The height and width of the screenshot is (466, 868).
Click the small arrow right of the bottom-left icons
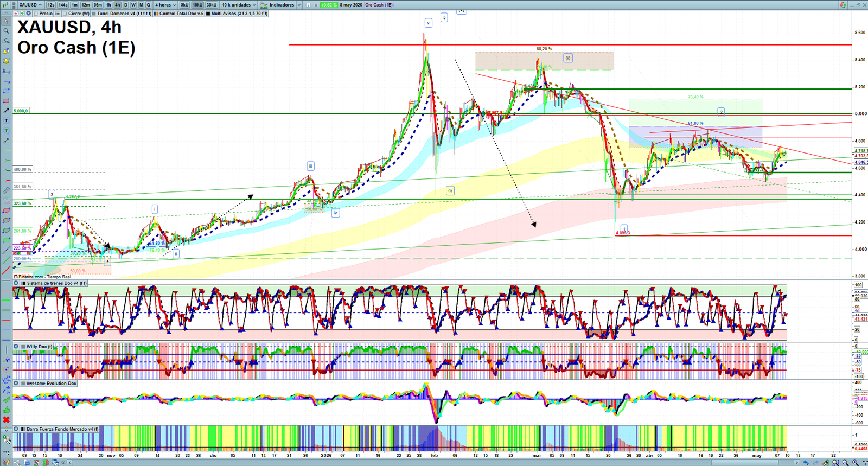tap(69, 463)
